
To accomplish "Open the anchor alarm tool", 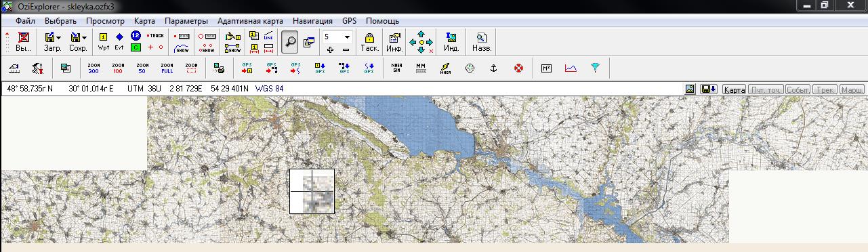I will click(x=494, y=68).
